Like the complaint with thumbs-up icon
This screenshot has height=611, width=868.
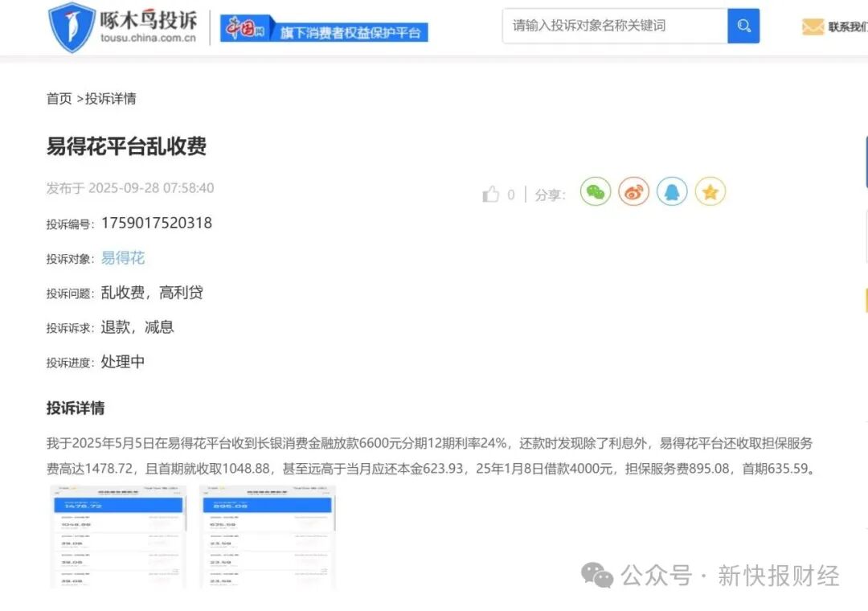[490, 195]
